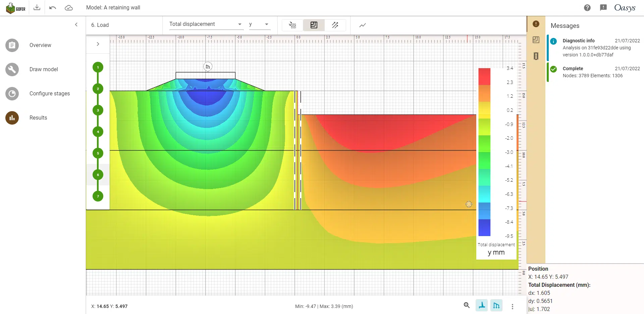The height and width of the screenshot is (314, 644).
Task: Click the Model: A retaining wall title
Action: tap(113, 7)
